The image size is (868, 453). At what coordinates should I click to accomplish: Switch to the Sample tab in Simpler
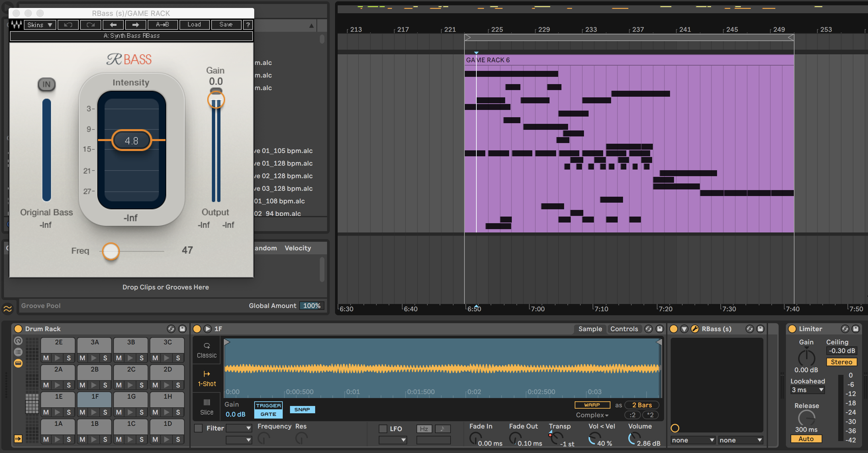590,328
